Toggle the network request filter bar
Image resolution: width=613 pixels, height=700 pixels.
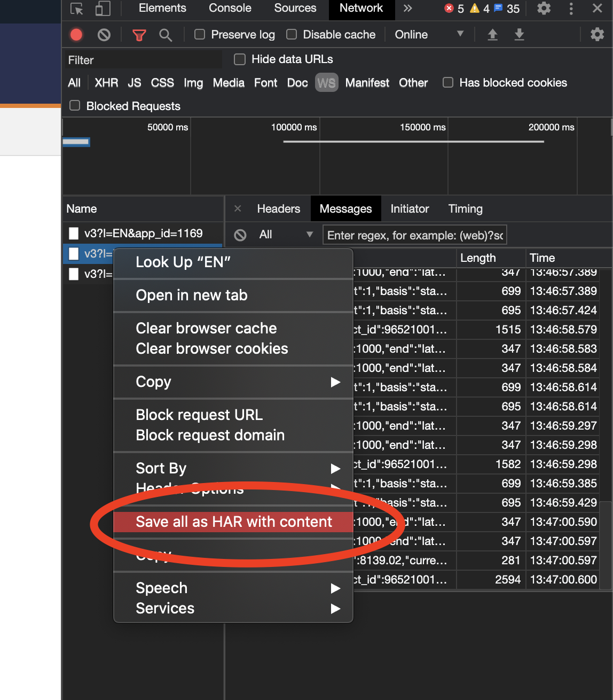(x=139, y=34)
